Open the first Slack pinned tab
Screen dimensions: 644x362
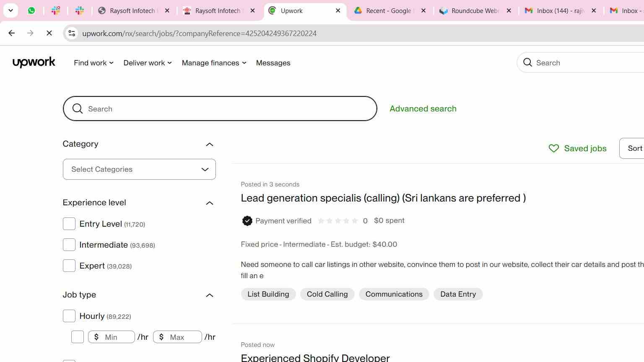click(56, 11)
